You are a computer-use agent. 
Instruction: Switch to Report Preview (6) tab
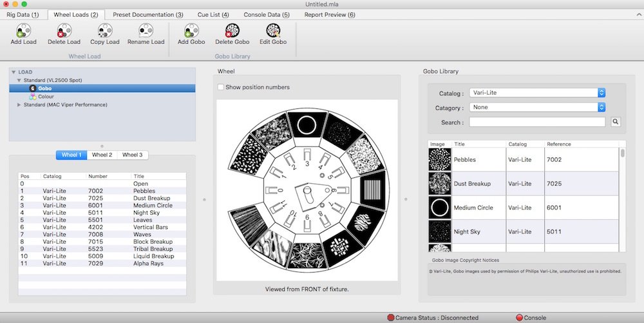(330, 14)
